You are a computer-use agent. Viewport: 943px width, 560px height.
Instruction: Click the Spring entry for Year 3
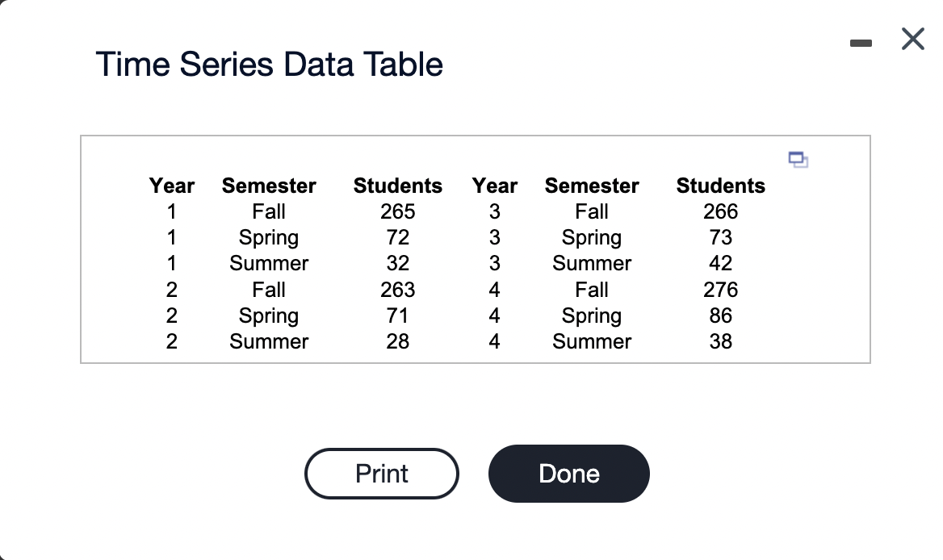pos(592,237)
